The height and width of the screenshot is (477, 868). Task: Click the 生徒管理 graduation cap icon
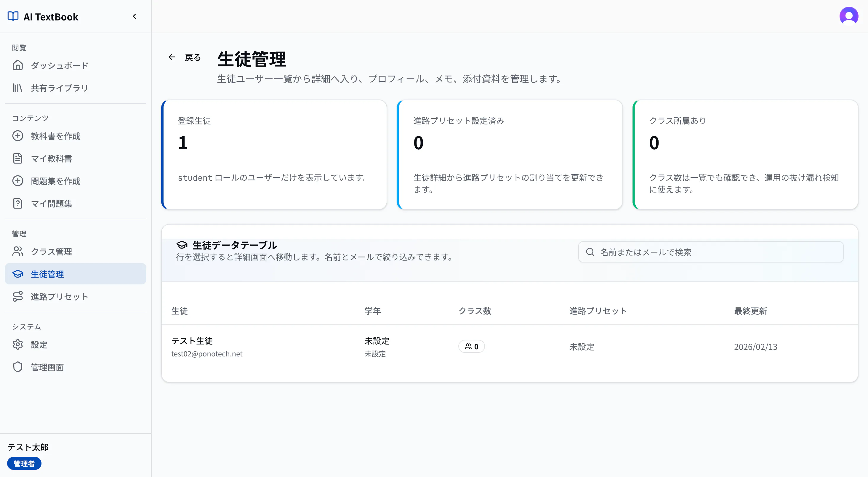click(x=17, y=274)
